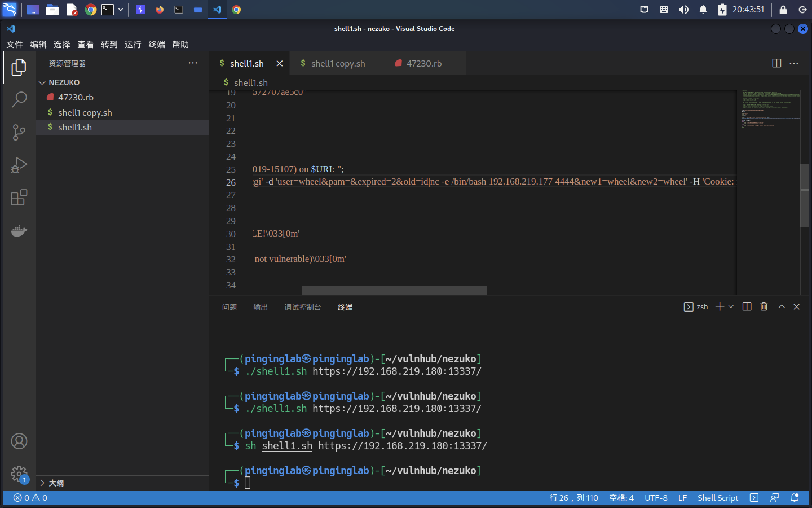Switch to shell1 copy.sh editor tab
Screen dimensions: 812x508
pyautogui.click(x=337, y=63)
